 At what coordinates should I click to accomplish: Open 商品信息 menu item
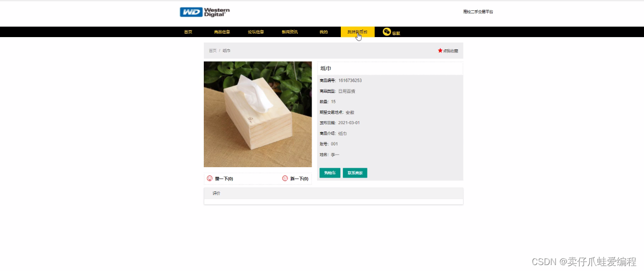click(222, 32)
